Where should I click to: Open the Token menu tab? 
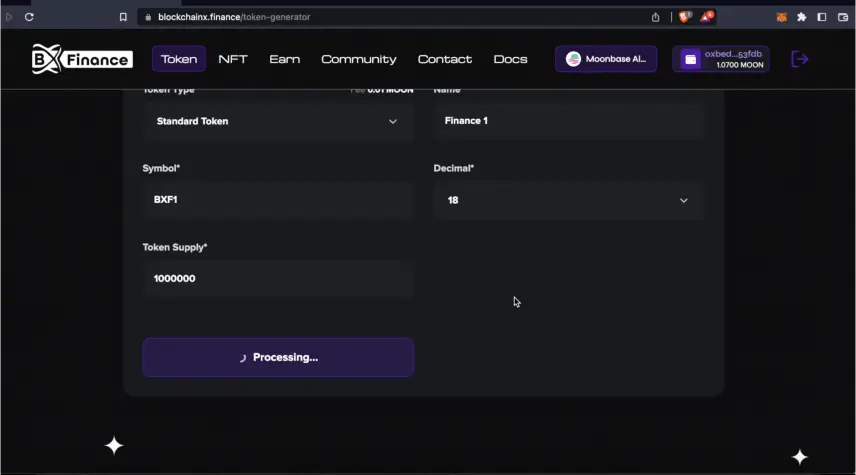click(x=179, y=59)
